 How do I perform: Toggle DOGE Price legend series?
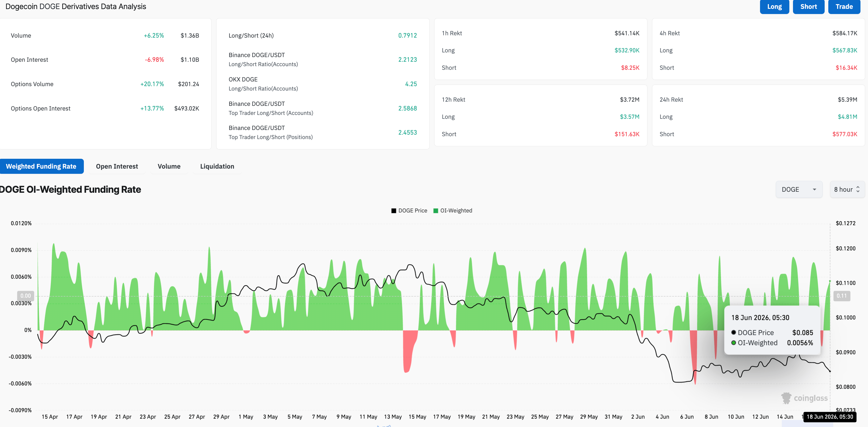pos(409,211)
